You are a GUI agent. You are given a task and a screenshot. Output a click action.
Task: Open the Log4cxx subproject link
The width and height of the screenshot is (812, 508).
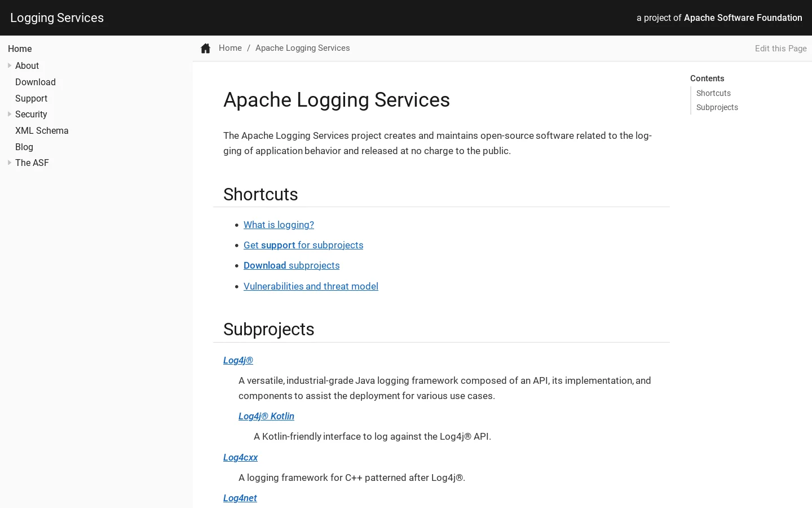(x=240, y=457)
